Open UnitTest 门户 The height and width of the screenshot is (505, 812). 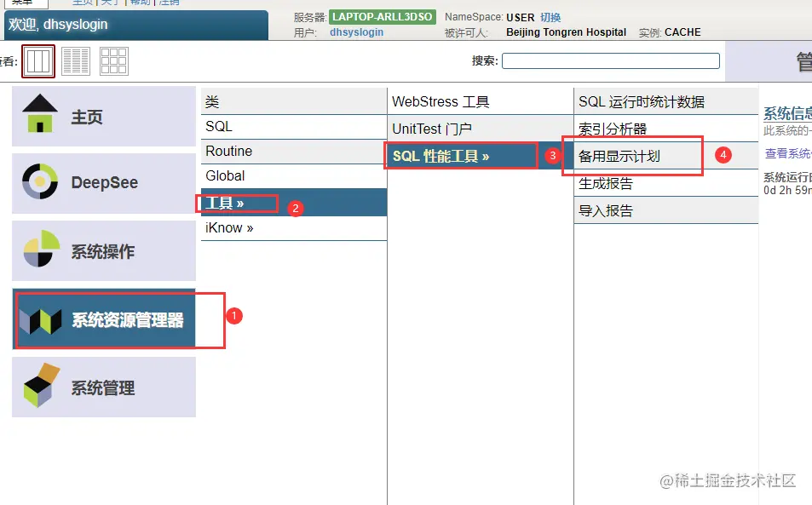(480, 129)
